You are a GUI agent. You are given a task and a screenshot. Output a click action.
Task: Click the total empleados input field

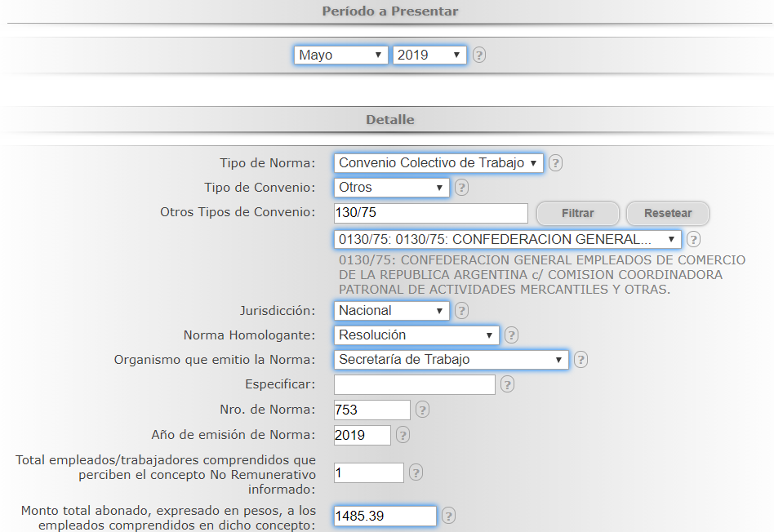click(369, 472)
